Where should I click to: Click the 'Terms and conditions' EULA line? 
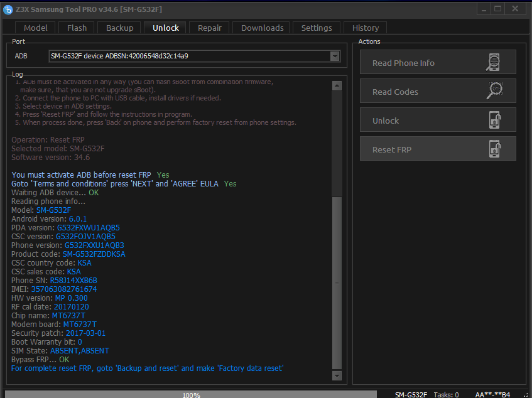(x=124, y=184)
